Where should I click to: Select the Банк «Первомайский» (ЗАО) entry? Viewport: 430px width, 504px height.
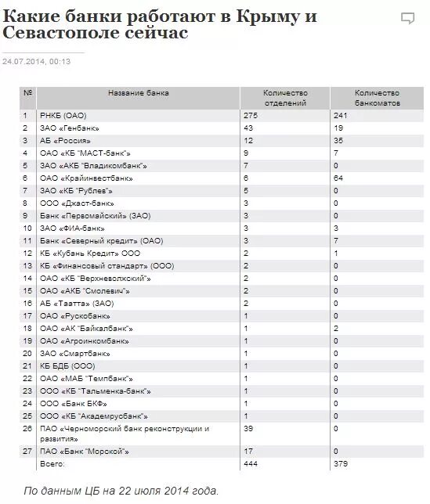tap(96, 216)
